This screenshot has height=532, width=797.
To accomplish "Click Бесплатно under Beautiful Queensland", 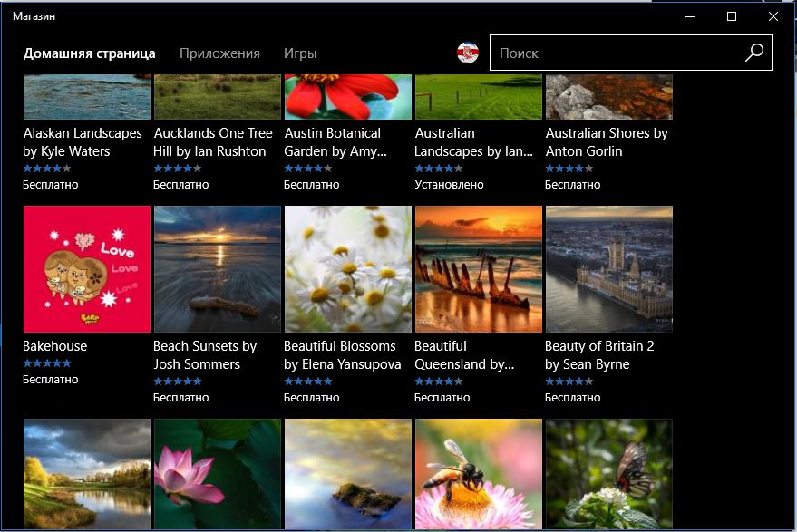I will point(442,398).
